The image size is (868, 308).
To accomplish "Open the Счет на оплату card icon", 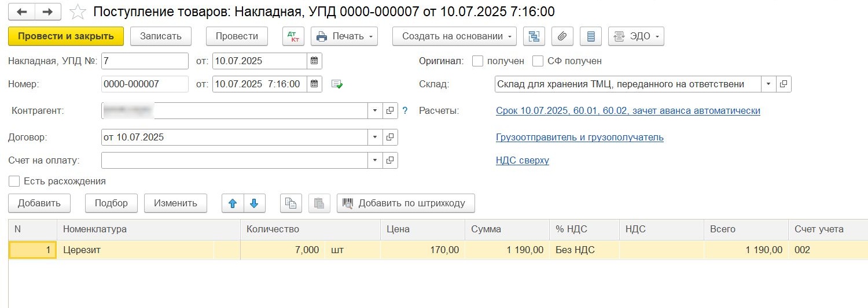I will tap(390, 160).
